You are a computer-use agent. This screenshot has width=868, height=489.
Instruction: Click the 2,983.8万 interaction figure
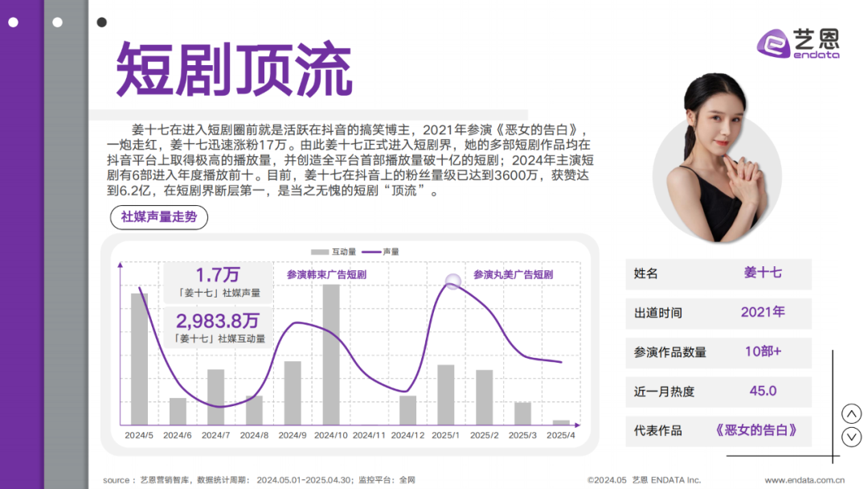click(218, 321)
